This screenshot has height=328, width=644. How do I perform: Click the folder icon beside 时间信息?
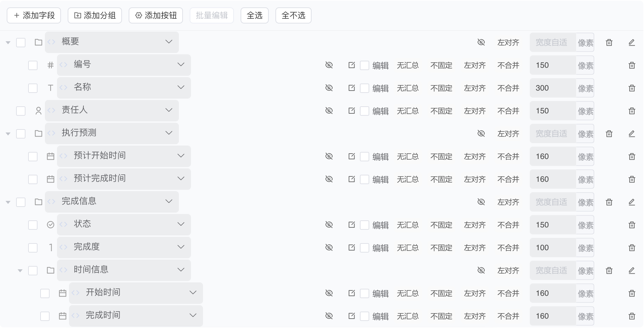50,270
